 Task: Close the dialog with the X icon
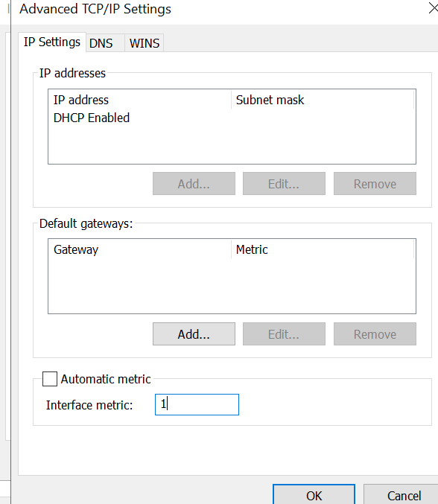pos(434,8)
